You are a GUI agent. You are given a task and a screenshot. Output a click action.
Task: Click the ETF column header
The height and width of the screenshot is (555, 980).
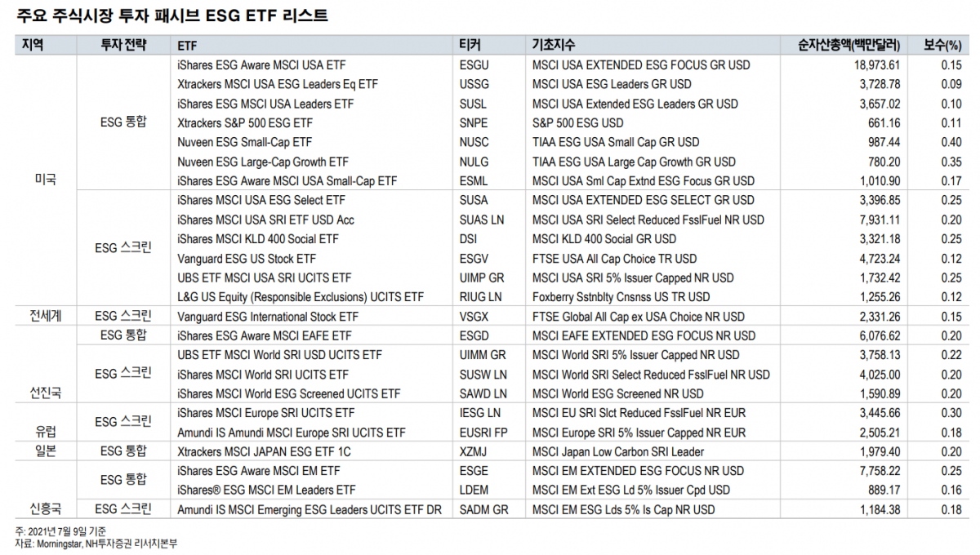[x=187, y=45]
